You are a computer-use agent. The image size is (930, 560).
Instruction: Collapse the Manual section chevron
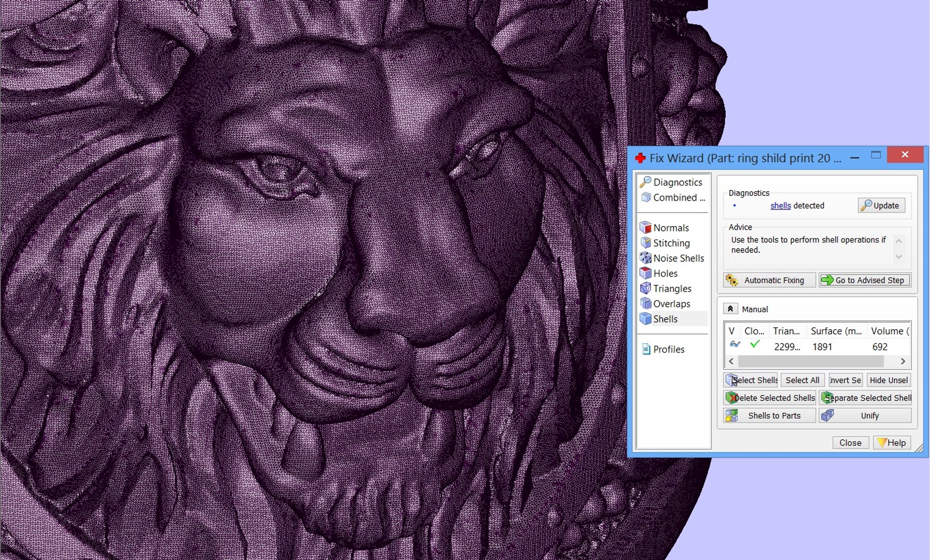tap(730, 309)
